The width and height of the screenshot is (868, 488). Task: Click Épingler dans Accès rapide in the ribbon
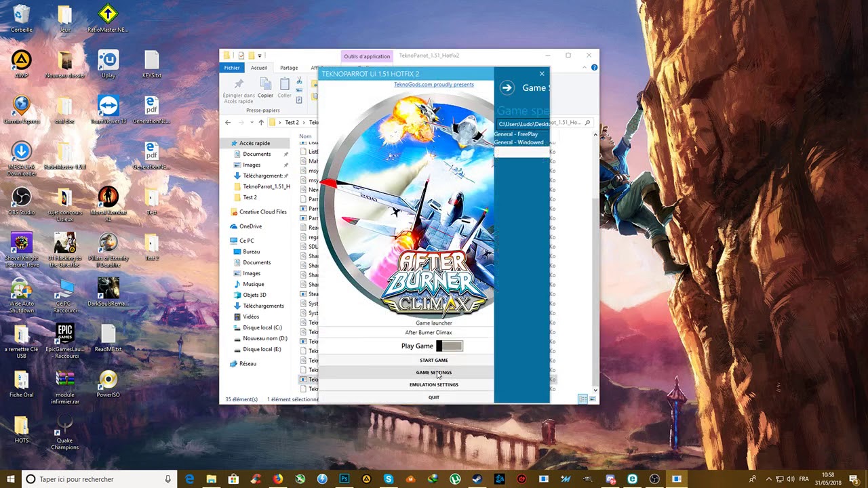click(239, 90)
